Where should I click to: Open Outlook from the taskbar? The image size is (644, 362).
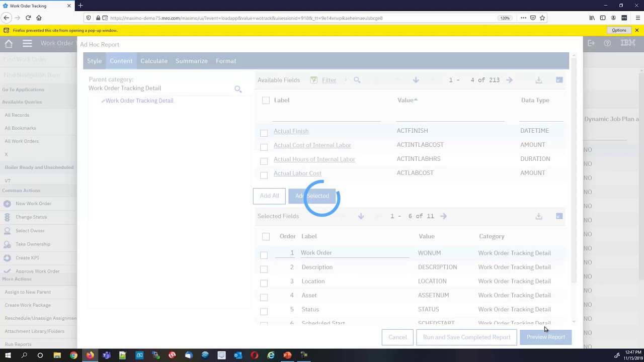coord(238,355)
